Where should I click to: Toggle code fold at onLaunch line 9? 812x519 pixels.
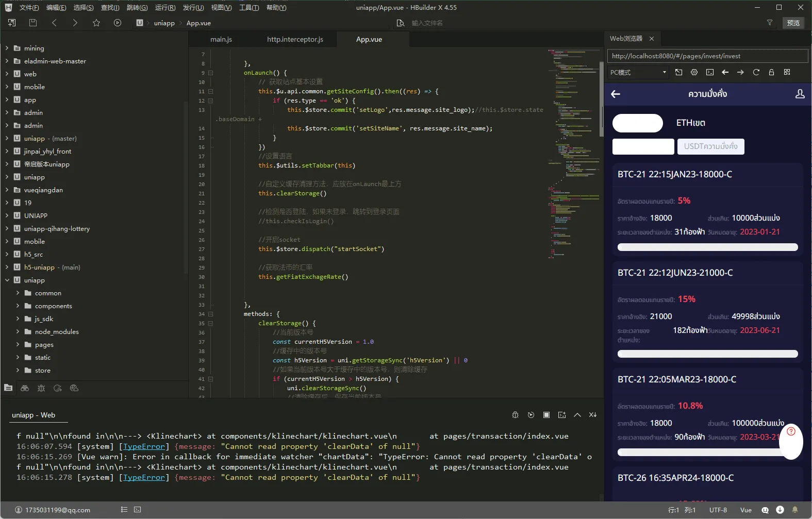tap(210, 73)
